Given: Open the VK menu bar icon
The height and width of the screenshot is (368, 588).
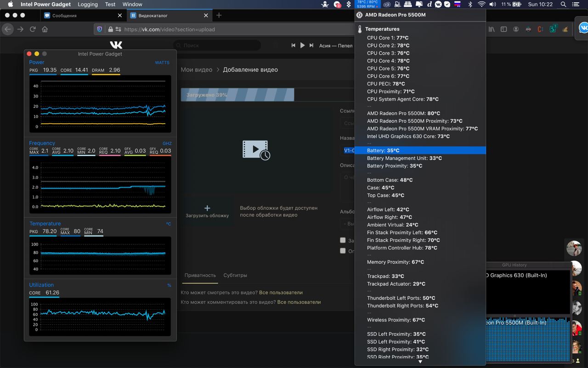Looking at the screenshot, I should tap(438, 4).
